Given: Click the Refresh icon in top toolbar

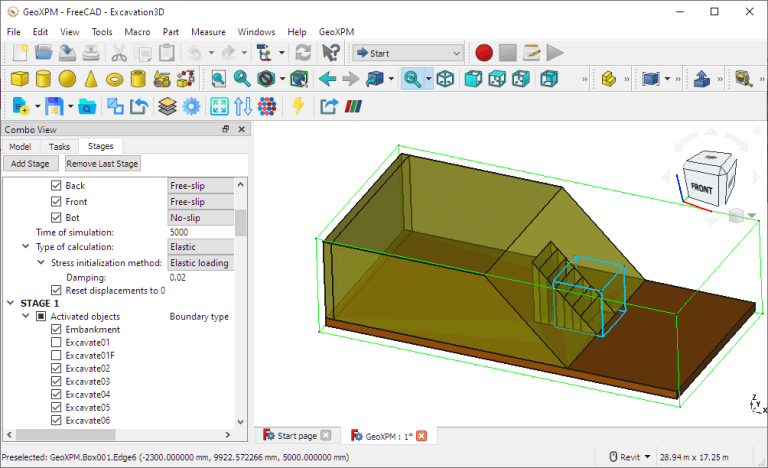Looking at the screenshot, I should click(303, 52).
